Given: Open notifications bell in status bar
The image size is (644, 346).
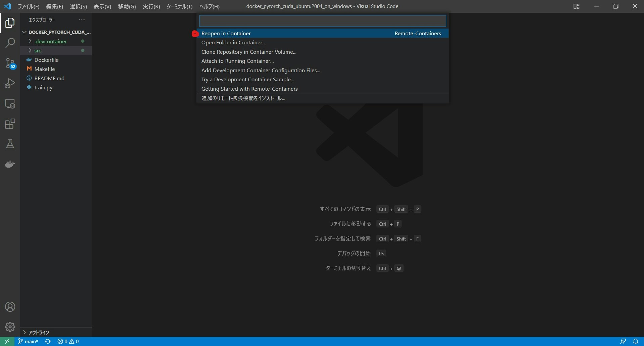Looking at the screenshot, I should point(636,341).
